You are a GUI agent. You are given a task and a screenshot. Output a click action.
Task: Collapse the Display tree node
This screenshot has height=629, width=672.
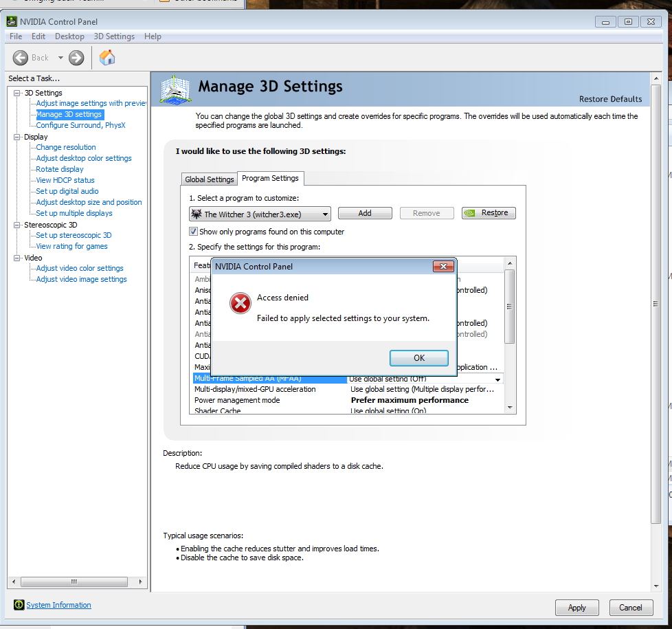coord(16,137)
